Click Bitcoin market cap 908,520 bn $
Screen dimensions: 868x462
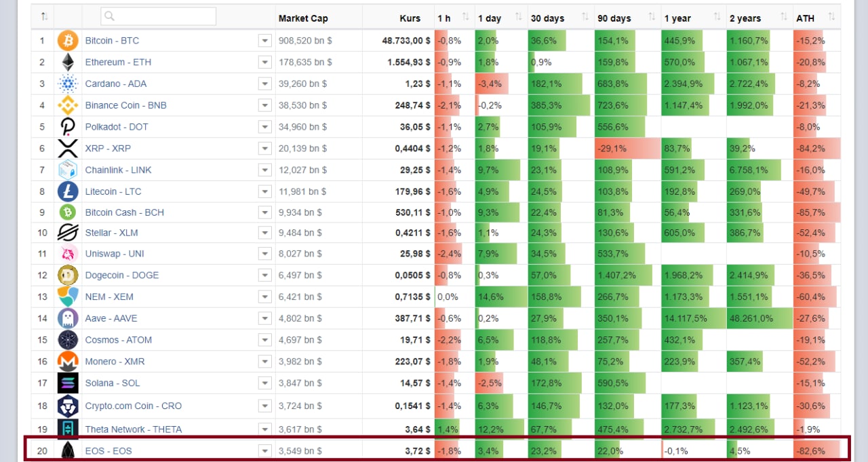click(306, 41)
